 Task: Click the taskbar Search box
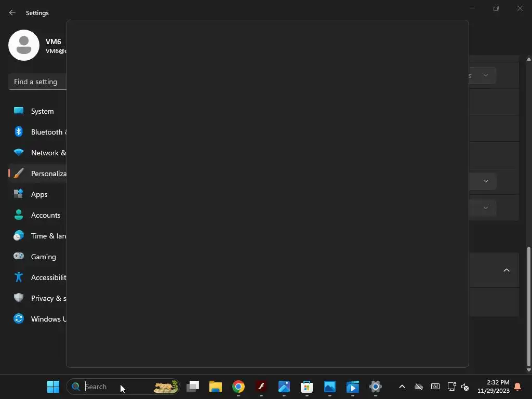[123, 387]
